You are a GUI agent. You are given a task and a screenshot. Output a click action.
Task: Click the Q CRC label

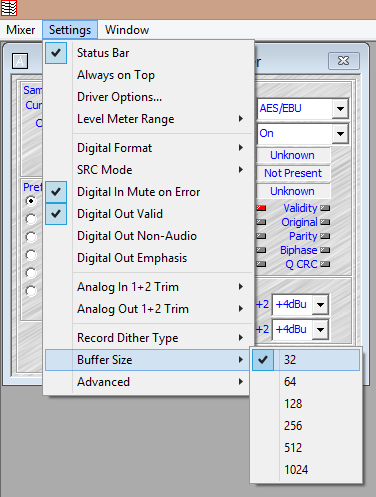(x=301, y=264)
